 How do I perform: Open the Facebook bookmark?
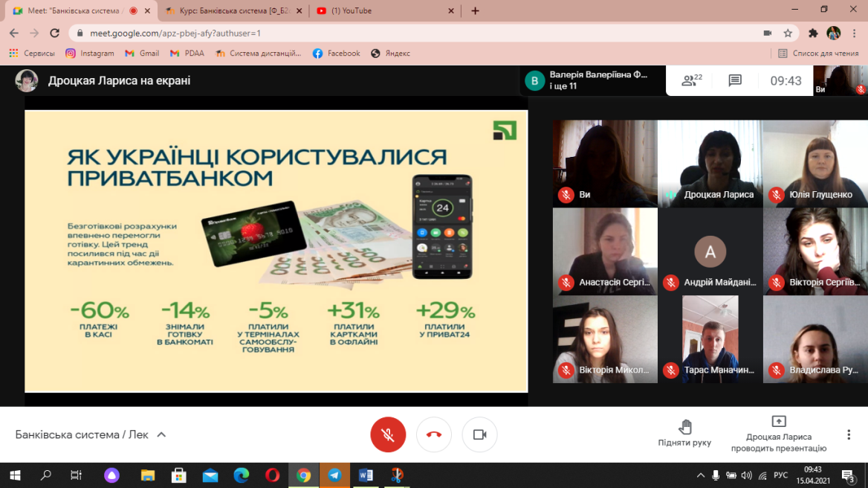[336, 53]
